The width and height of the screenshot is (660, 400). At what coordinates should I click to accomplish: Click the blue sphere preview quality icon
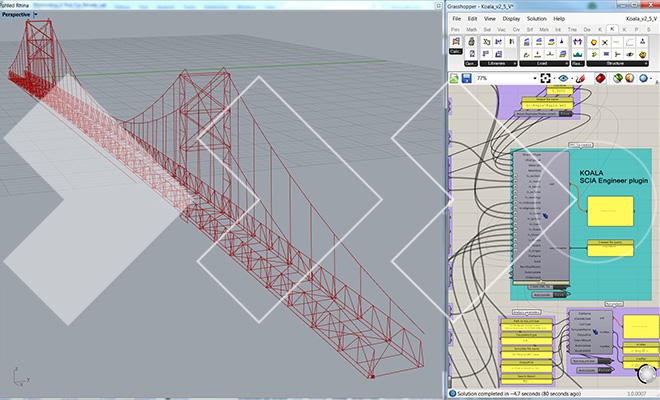[643, 78]
